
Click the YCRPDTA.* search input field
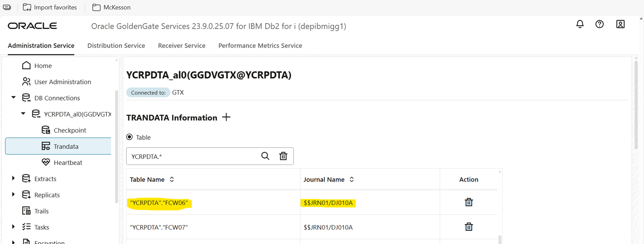192,156
